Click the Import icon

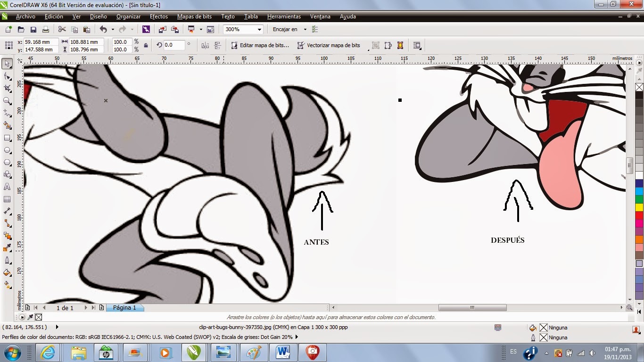163,29
